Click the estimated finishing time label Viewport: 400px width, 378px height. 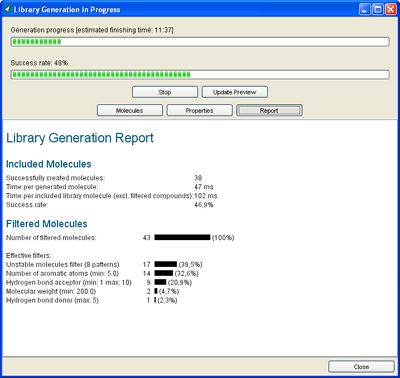92,30
